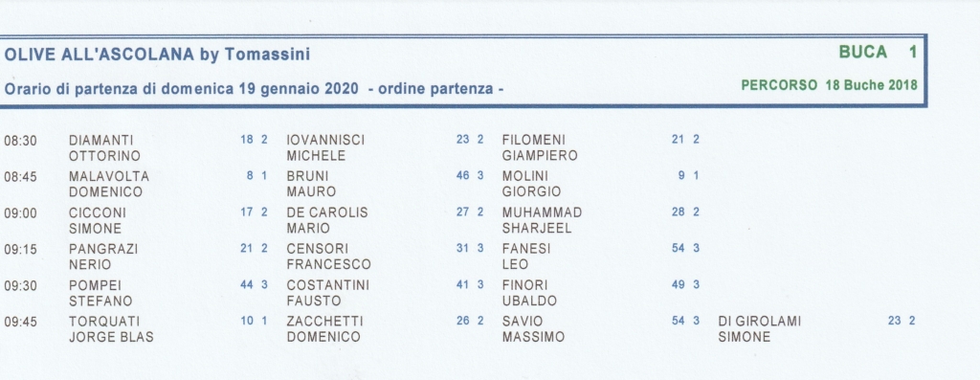
Task: Select player DI GIROLAMI SIMONE
Action: coord(759,329)
